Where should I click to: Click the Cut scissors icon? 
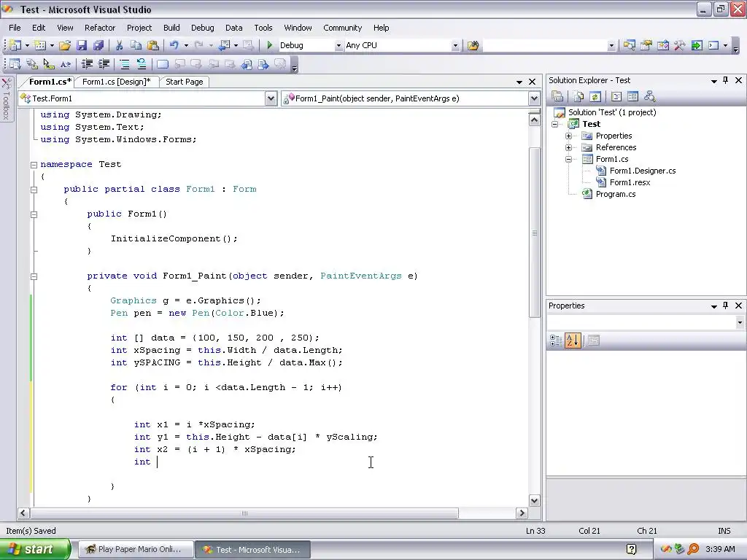[119, 45]
